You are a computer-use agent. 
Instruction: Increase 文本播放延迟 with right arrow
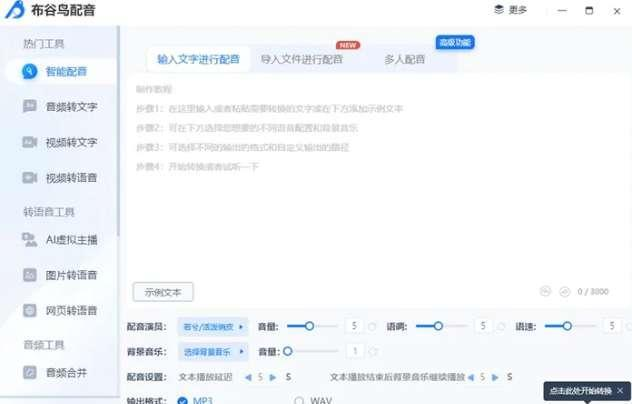tap(273, 377)
